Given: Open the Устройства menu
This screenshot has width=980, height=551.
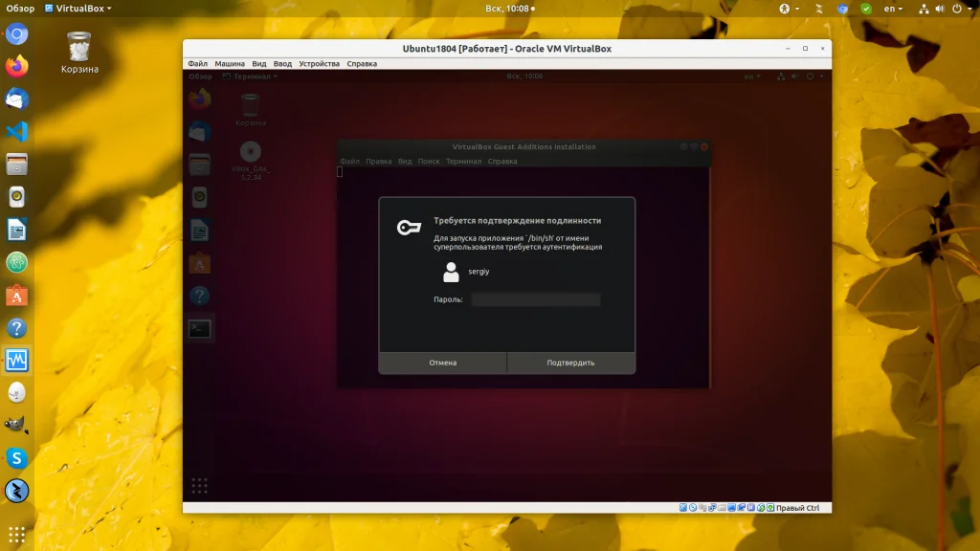Looking at the screenshot, I should (x=319, y=64).
